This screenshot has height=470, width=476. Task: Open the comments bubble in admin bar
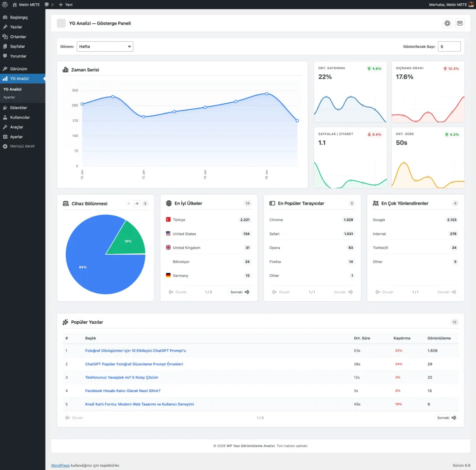tap(49, 4)
